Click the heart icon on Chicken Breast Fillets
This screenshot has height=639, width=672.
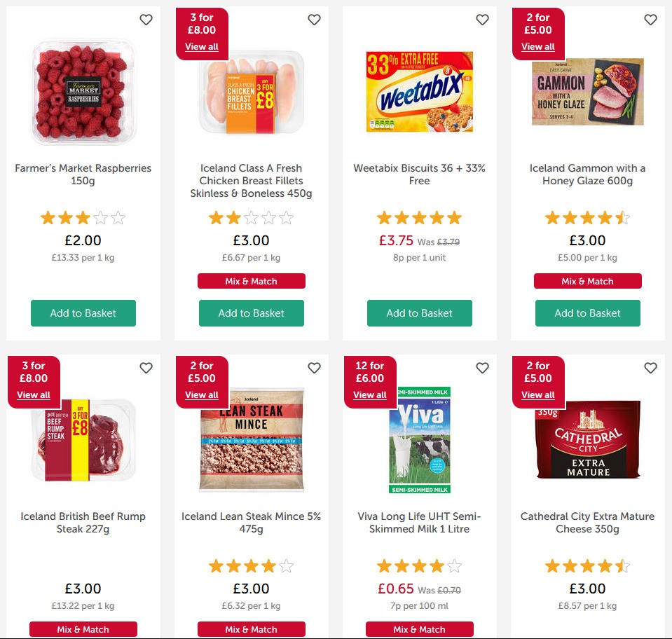pos(314,20)
